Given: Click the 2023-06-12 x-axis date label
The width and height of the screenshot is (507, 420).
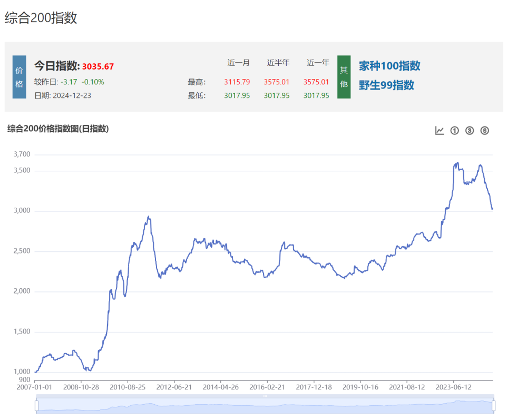Looking at the screenshot, I should tap(454, 387).
